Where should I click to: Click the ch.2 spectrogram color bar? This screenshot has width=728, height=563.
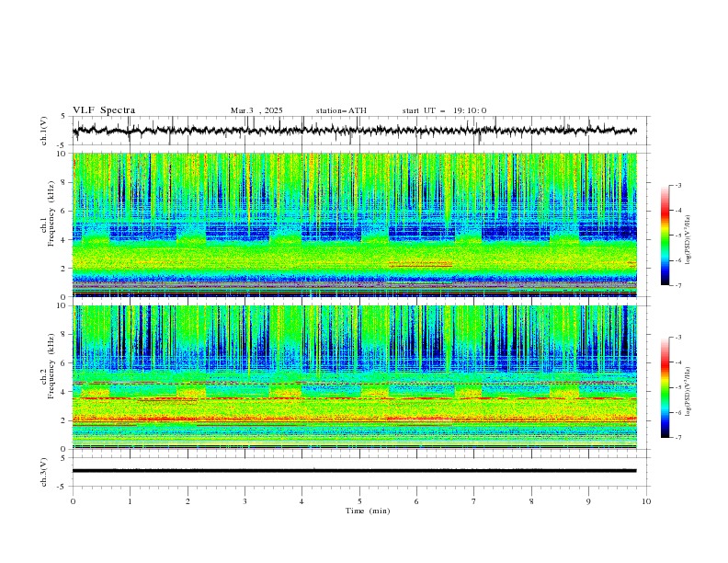pos(665,387)
